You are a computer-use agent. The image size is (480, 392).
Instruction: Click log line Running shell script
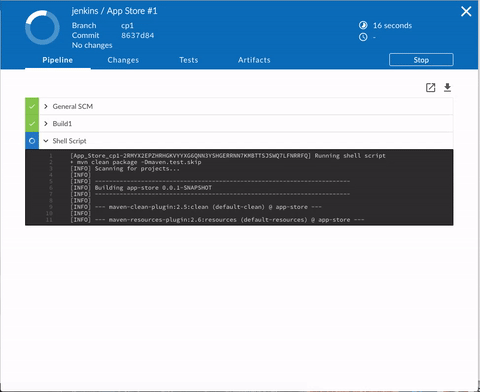(228, 156)
